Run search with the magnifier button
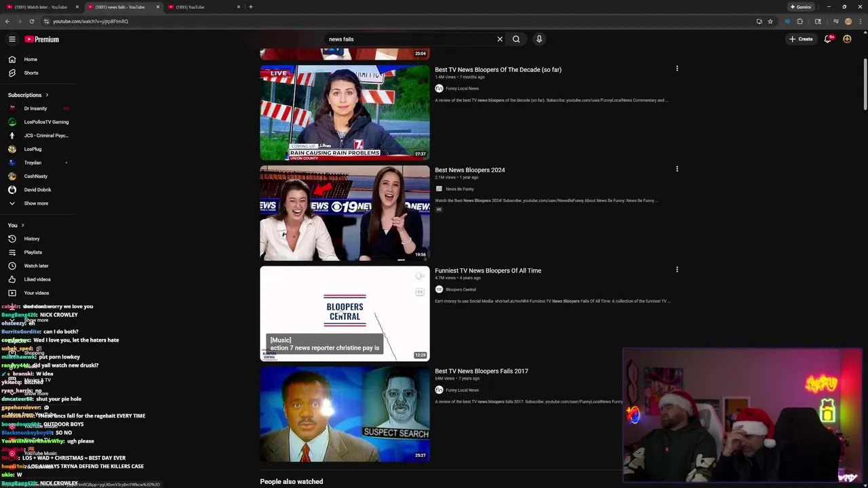 516,39
